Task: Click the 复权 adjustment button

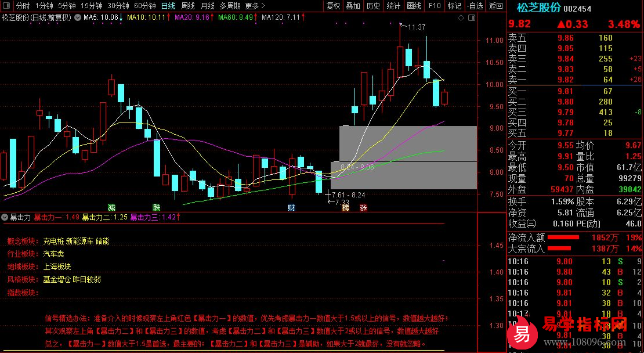Action: click(x=334, y=6)
